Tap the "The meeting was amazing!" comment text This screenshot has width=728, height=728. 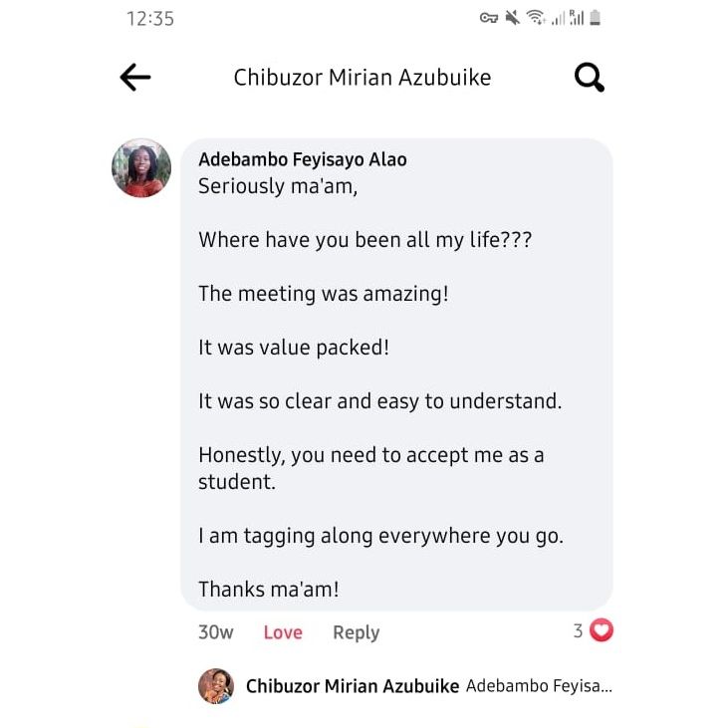coord(324,294)
